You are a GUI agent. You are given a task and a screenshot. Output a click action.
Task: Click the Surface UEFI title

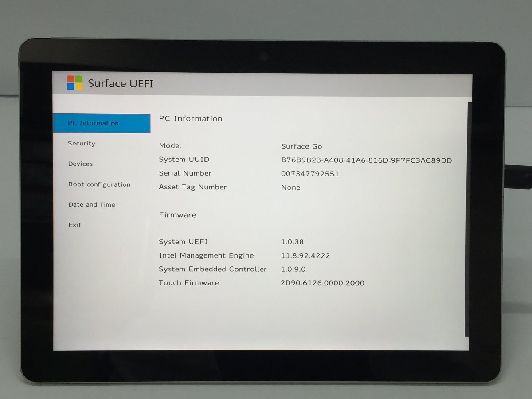pos(120,83)
